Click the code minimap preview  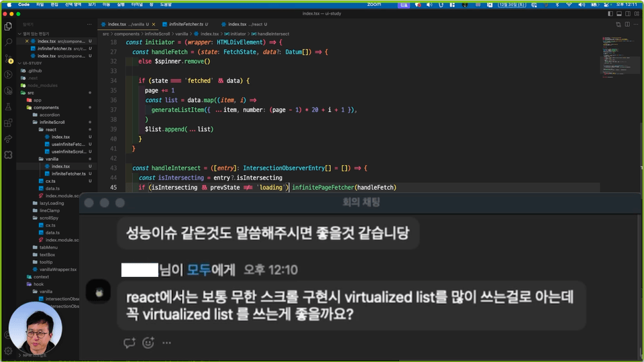[x=620, y=58]
